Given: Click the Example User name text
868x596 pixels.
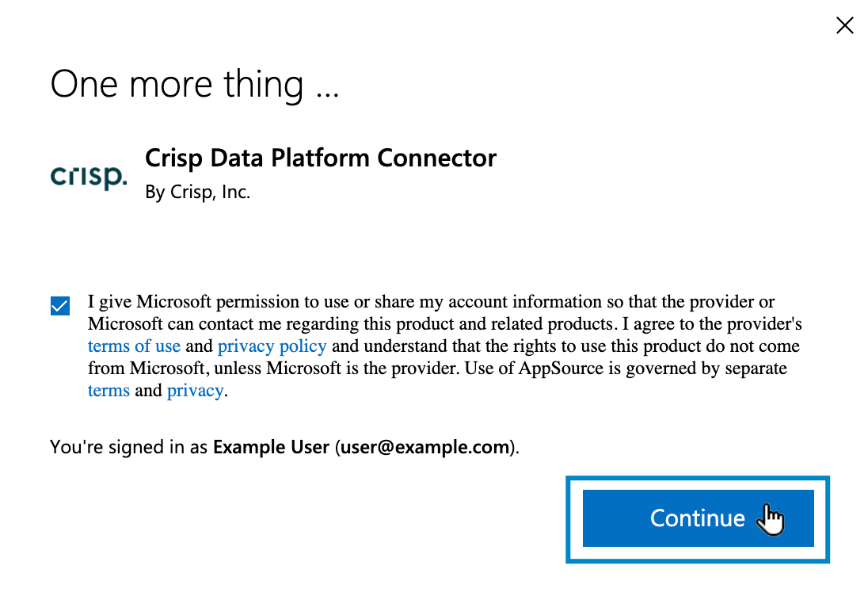Looking at the screenshot, I should [271, 447].
